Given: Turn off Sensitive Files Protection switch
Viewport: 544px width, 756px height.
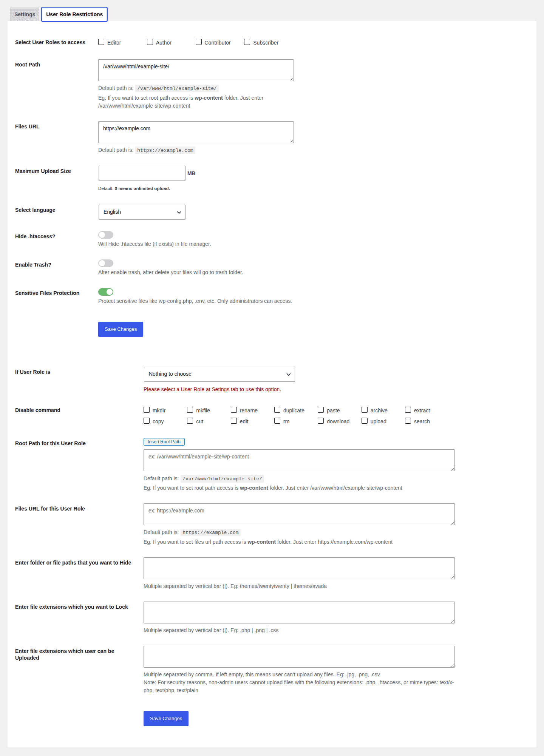Looking at the screenshot, I should click(x=106, y=292).
